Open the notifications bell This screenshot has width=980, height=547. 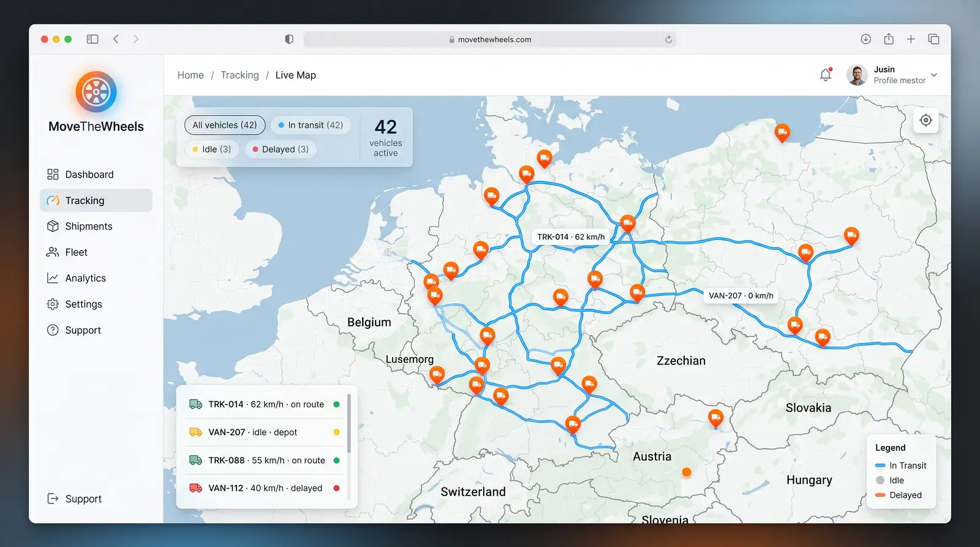(x=826, y=75)
